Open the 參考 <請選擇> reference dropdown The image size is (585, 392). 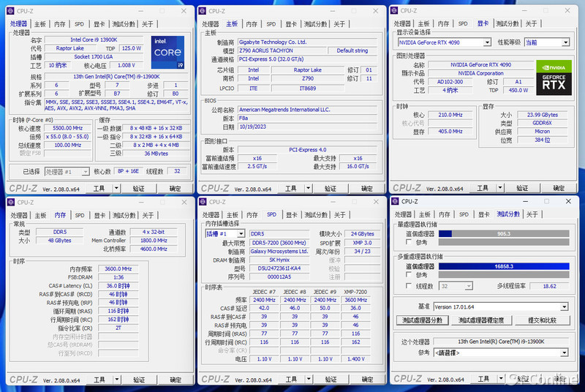[x=564, y=353]
